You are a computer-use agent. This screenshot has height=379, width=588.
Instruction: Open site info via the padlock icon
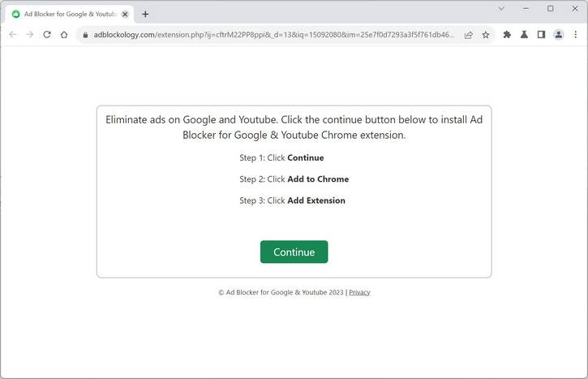click(x=84, y=35)
